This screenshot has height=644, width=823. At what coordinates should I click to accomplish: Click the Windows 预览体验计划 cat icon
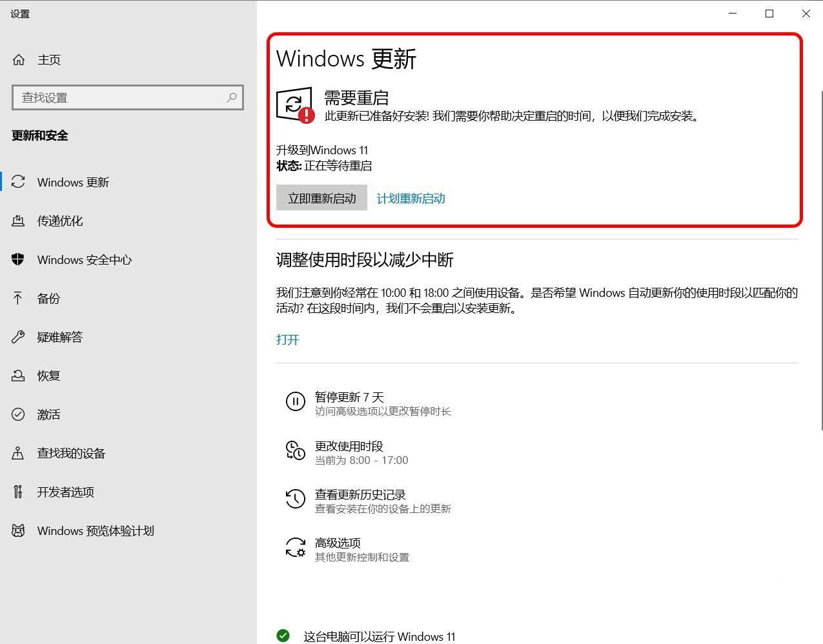pos(18,530)
